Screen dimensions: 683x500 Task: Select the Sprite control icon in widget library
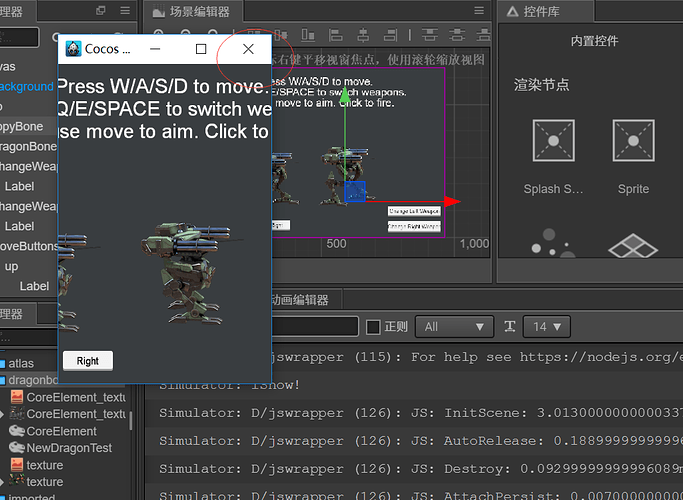633,141
